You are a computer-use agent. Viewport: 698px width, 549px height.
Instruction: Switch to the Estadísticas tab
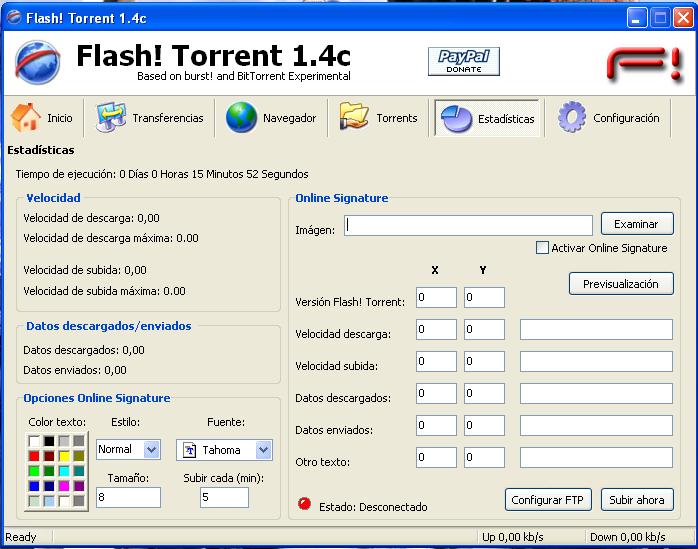487,118
